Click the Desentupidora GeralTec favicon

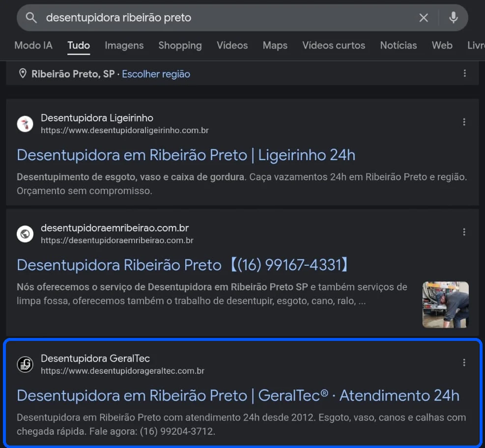coord(25,364)
